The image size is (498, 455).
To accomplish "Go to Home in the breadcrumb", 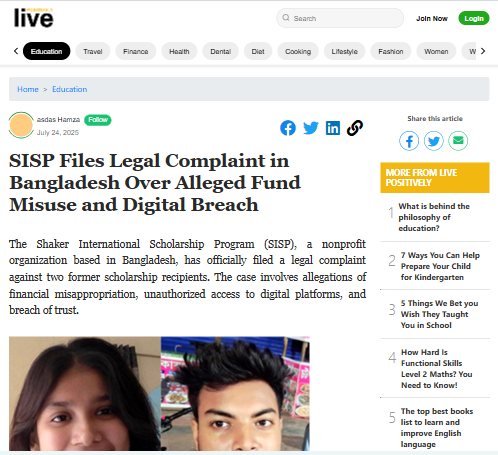I will [x=28, y=89].
